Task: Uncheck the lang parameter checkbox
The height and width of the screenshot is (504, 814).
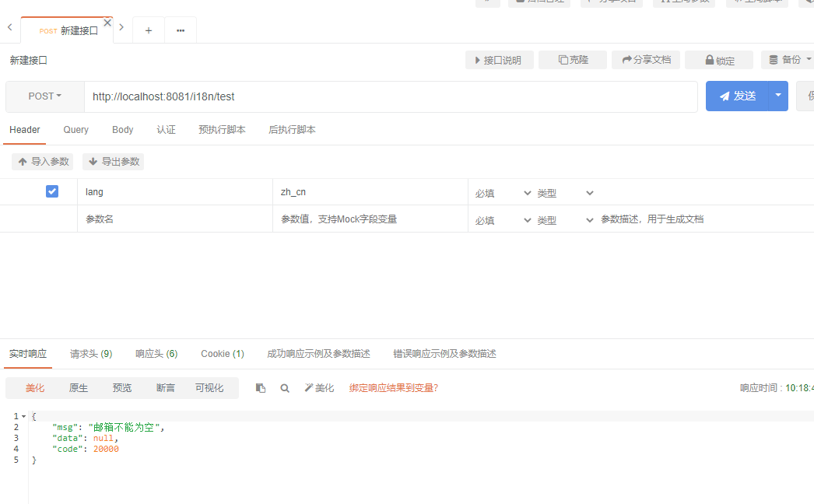Action: 51,191
